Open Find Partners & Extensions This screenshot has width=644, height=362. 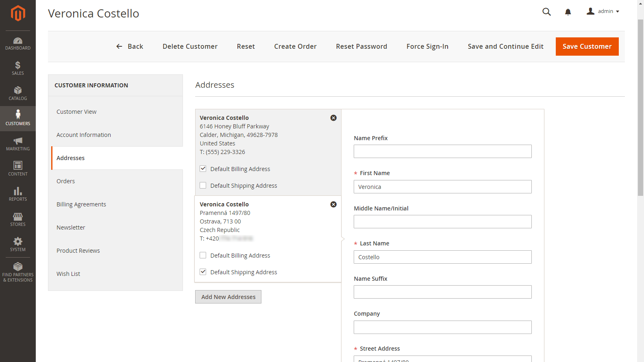[x=18, y=272]
